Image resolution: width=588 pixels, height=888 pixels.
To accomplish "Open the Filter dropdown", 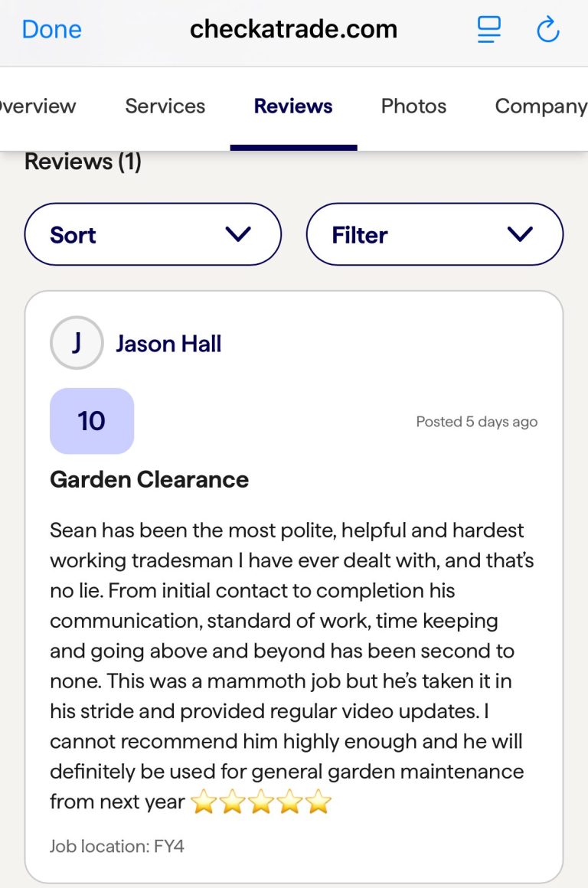I will [x=434, y=234].
